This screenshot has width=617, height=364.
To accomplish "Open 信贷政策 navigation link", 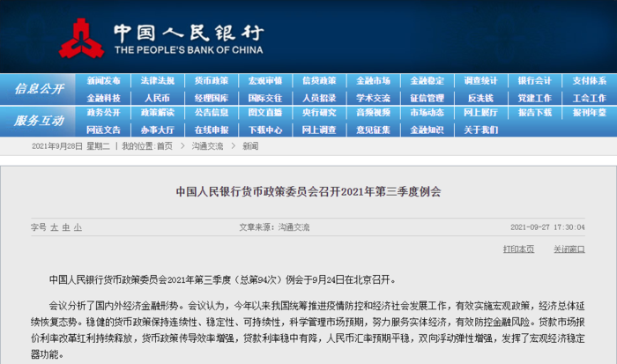I will coord(319,81).
